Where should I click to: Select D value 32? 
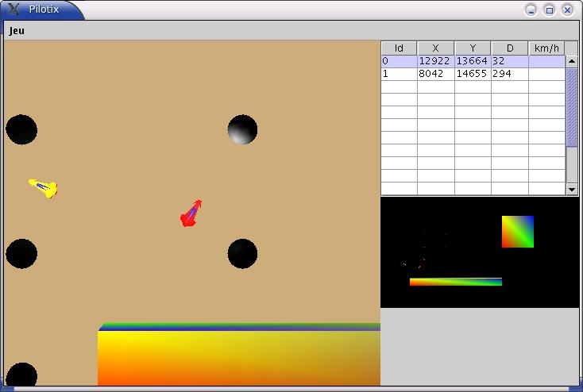click(510, 61)
